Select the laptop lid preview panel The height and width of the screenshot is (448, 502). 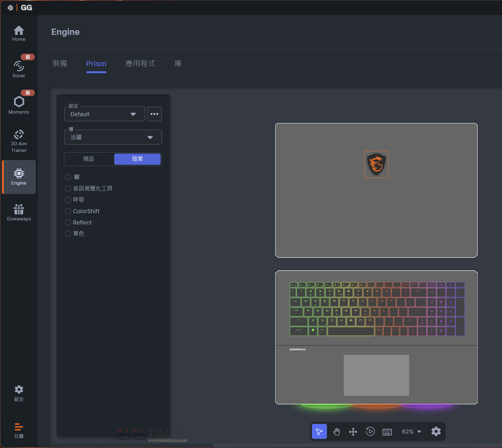(x=376, y=190)
